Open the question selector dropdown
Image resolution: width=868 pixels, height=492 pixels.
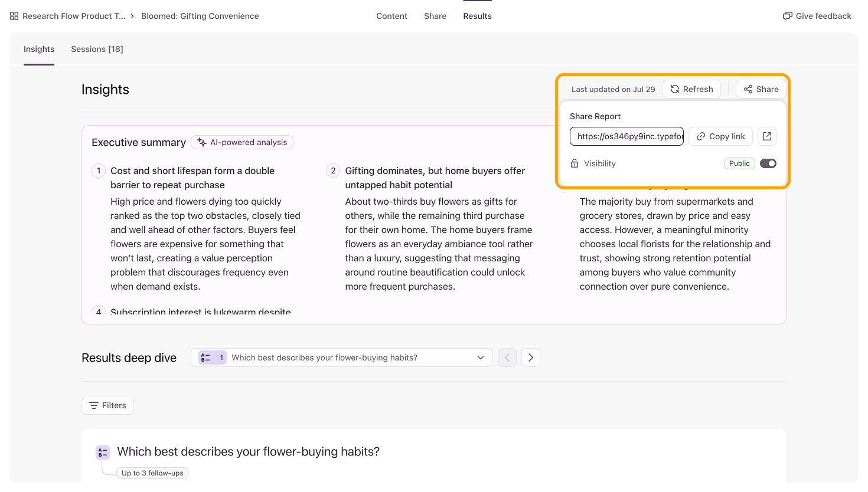pyautogui.click(x=342, y=357)
